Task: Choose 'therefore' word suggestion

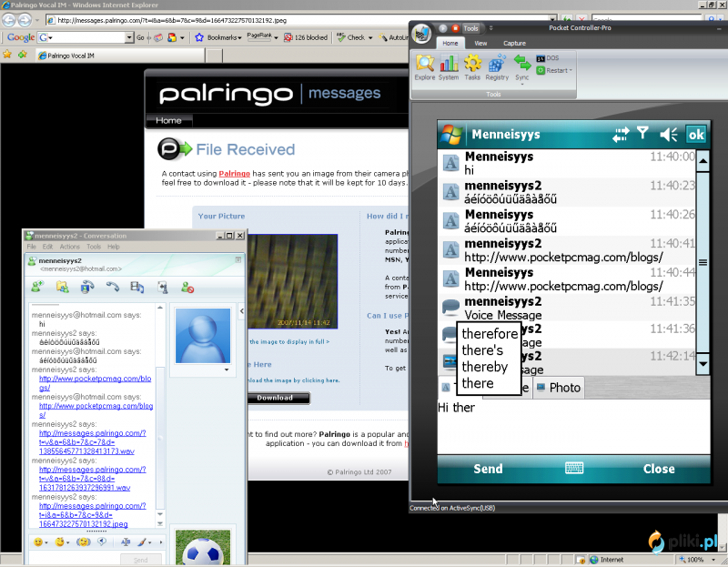Action: point(490,334)
